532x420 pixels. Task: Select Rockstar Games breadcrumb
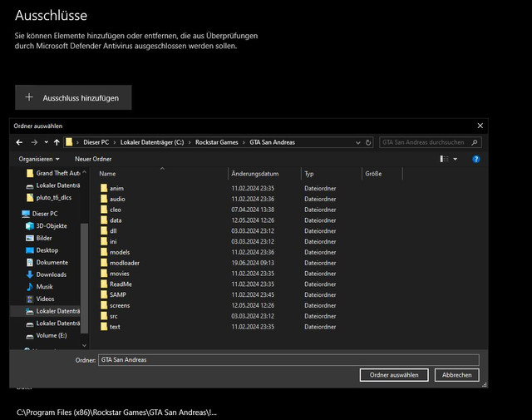(x=216, y=142)
